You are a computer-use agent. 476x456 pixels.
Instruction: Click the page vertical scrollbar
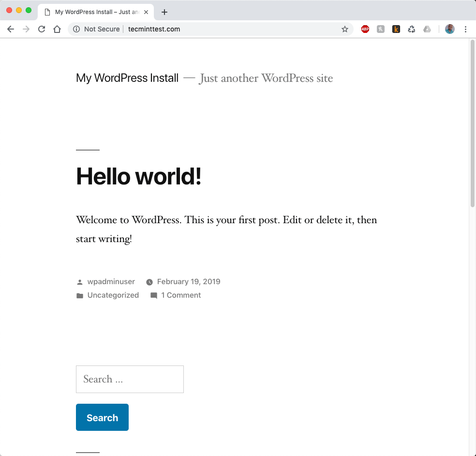coord(472,123)
